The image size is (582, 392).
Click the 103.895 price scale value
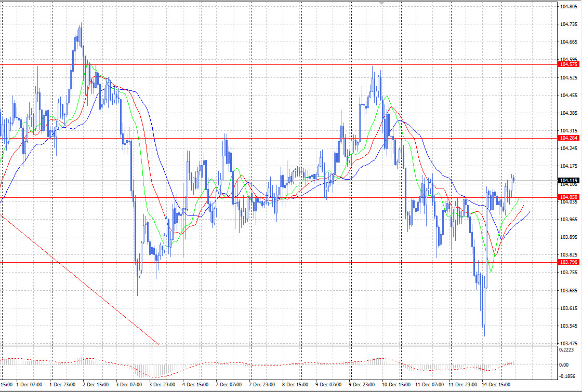(x=568, y=237)
